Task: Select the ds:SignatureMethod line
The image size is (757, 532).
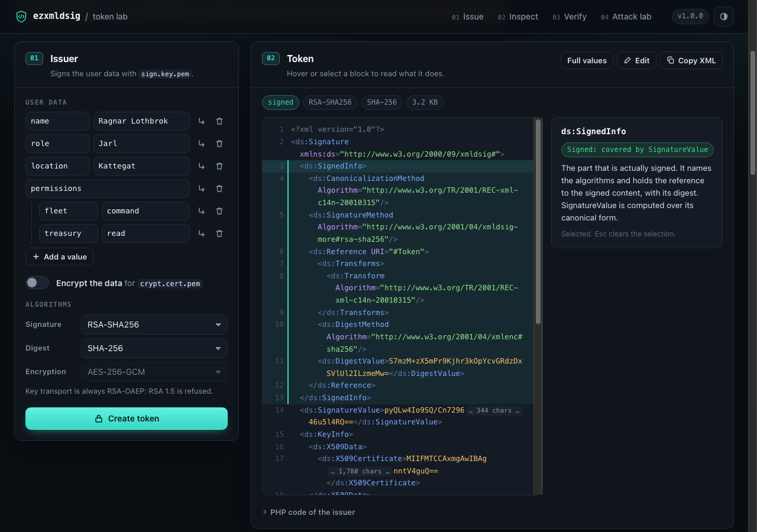Action: [x=397, y=227]
